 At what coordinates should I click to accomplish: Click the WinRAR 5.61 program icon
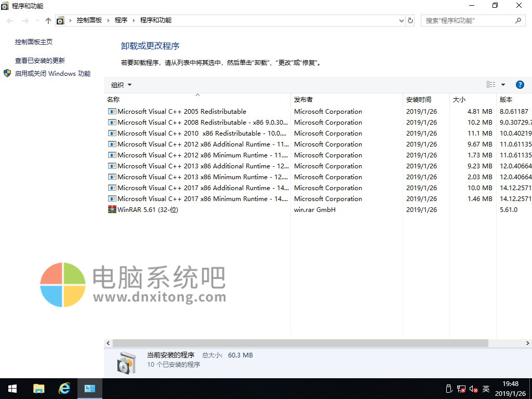click(112, 210)
